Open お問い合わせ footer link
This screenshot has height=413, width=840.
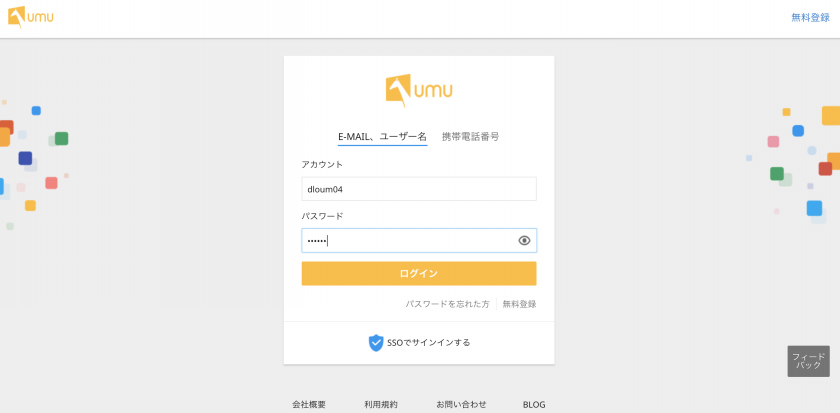pyautogui.click(x=461, y=404)
